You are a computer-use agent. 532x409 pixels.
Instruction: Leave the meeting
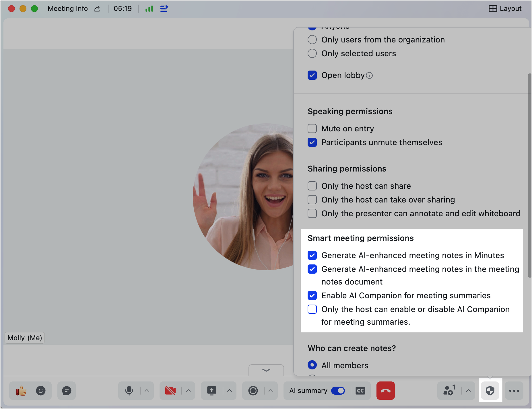coord(385,390)
